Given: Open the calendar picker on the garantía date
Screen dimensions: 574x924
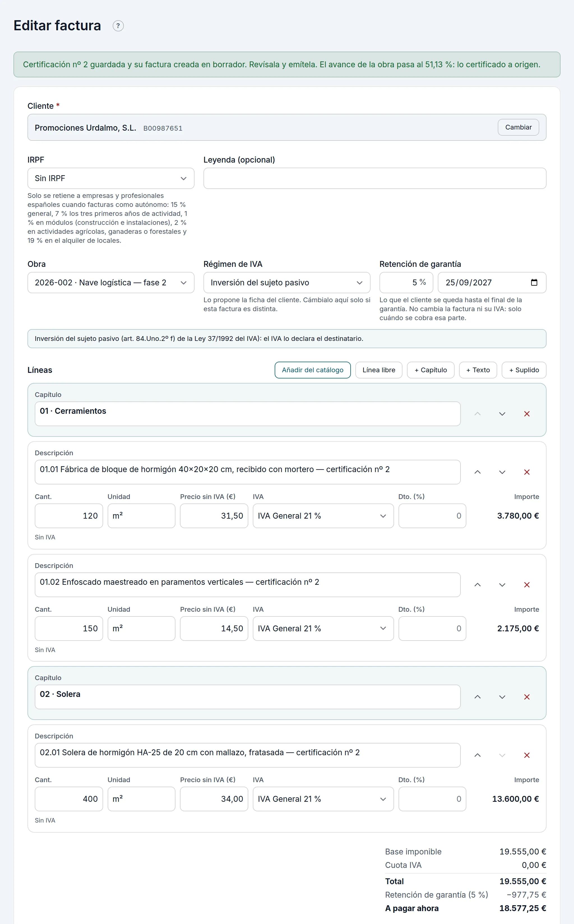Looking at the screenshot, I should (534, 282).
